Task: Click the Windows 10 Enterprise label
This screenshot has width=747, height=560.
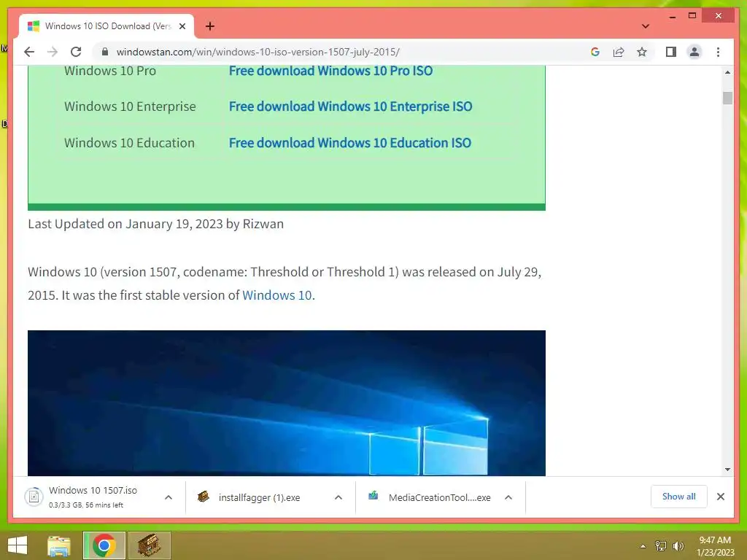Action: [130, 106]
